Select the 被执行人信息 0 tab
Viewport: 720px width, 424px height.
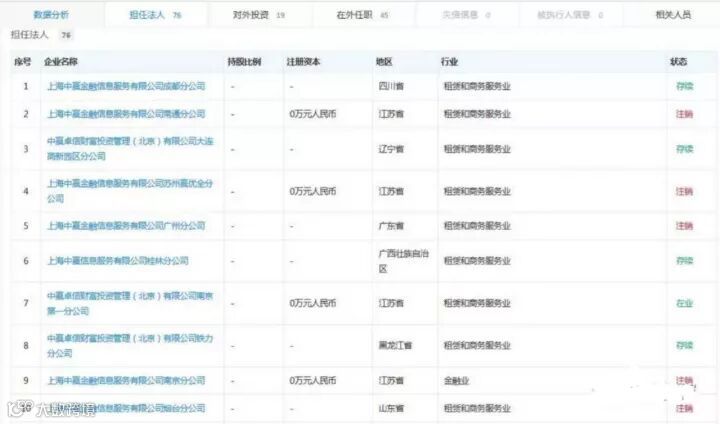570,15
